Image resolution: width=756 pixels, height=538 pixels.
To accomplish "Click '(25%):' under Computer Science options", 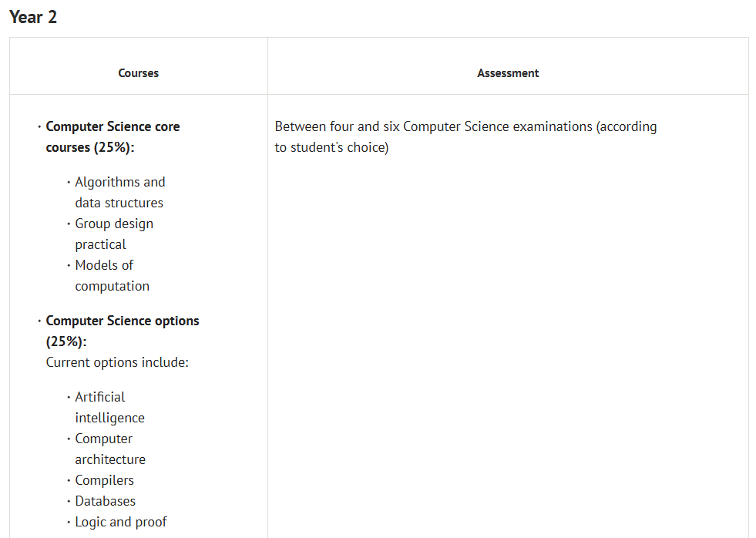I will tap(66, 341).
